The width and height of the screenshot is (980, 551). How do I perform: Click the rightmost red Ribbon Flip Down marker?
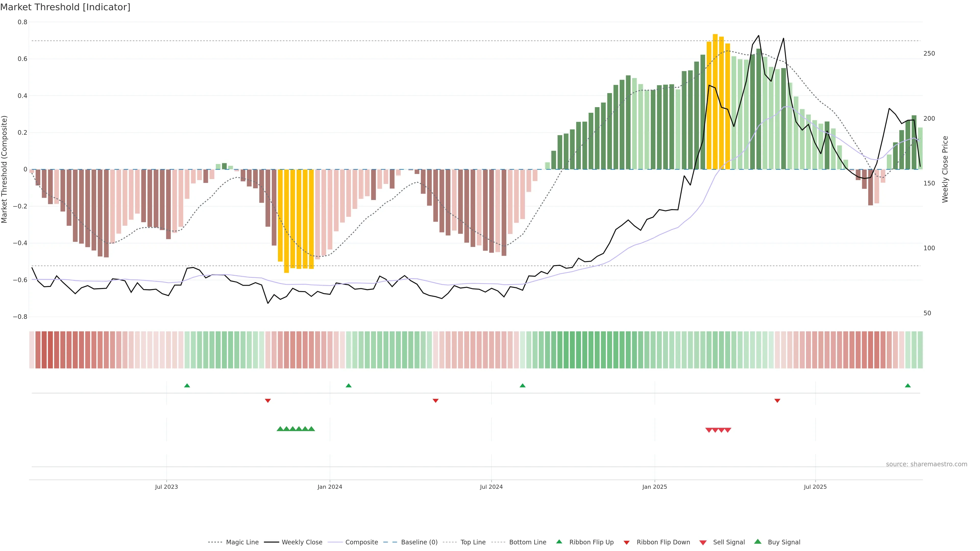777,400
